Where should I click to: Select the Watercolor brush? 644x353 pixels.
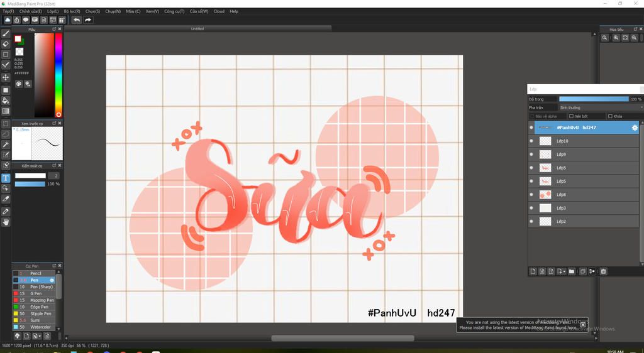[34, 327]
